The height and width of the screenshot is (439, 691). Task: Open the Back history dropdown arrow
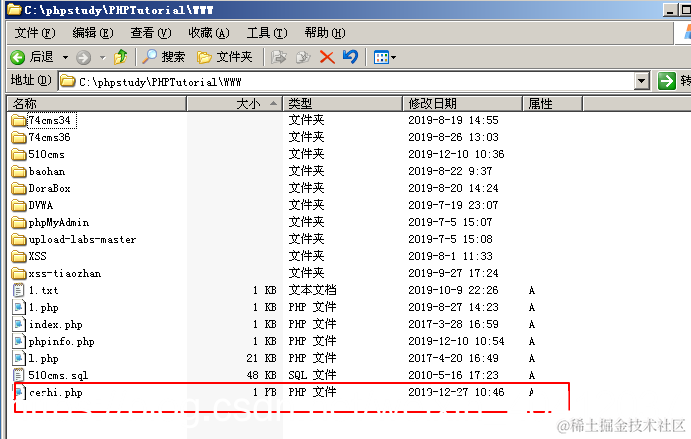coord(65,57)
